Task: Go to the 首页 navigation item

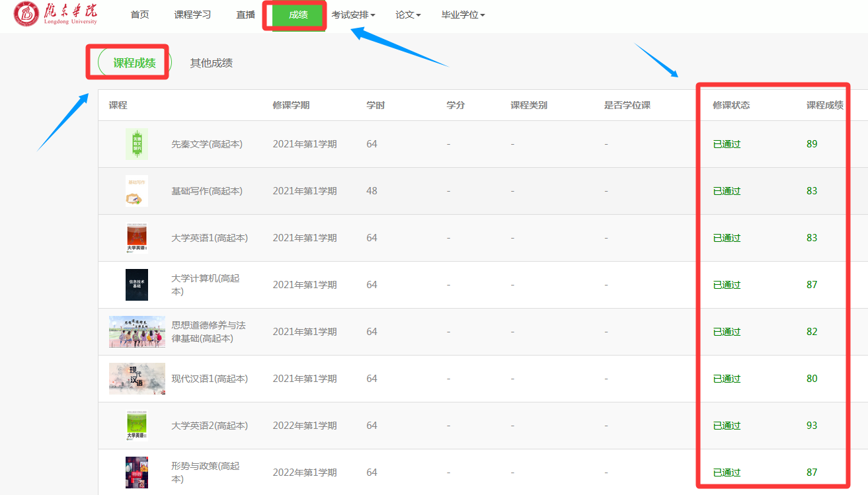Action: pyautogui.click(x=139, y=15)
